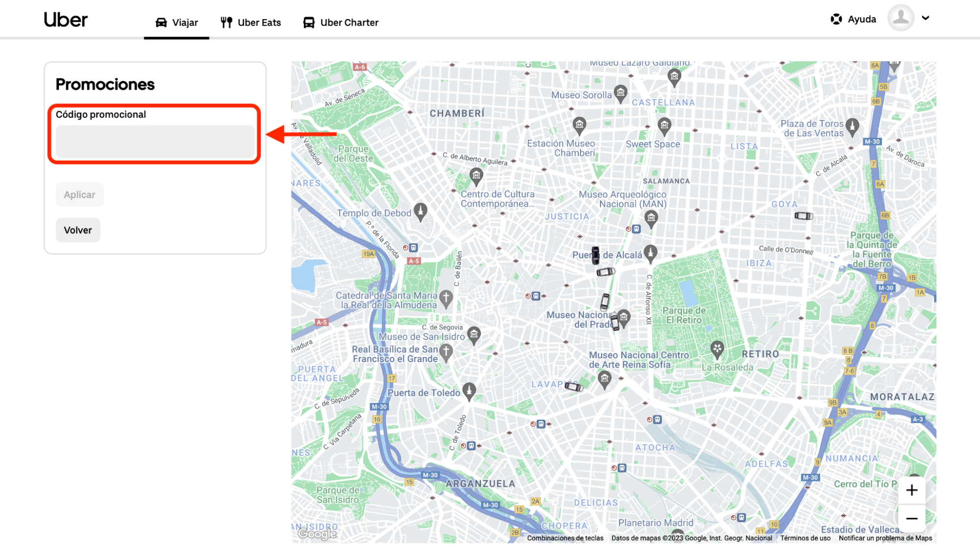Click the Planetario Madrid label
Image resolution: width=980 pixels, height=557 pixels.
point(655,523)
